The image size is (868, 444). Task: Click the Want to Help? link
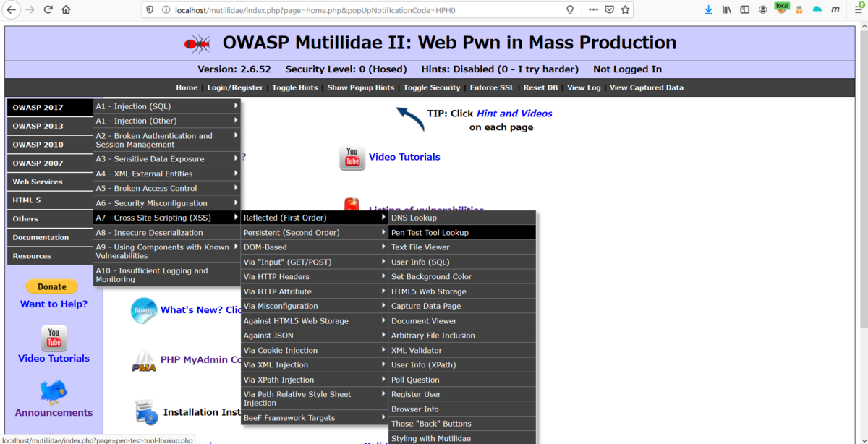54,304
